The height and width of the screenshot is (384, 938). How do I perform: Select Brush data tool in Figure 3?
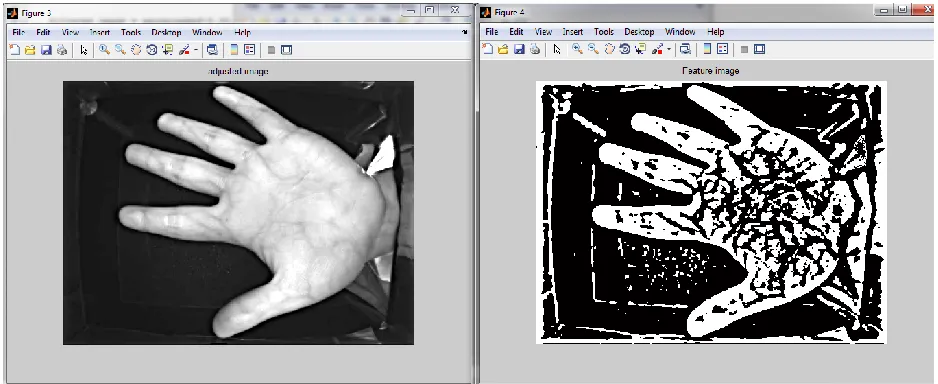click(184, 50)
